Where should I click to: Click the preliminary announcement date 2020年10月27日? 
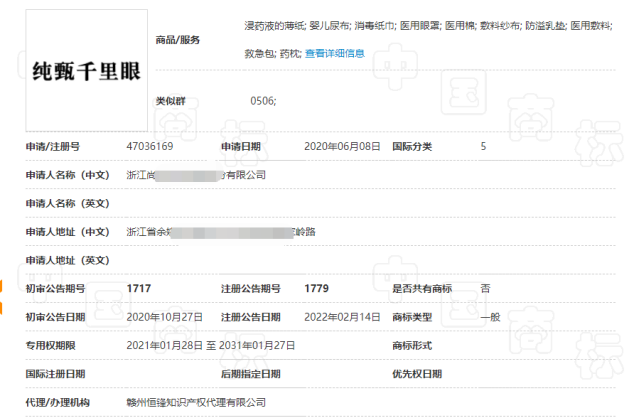(x=165, y=317)
